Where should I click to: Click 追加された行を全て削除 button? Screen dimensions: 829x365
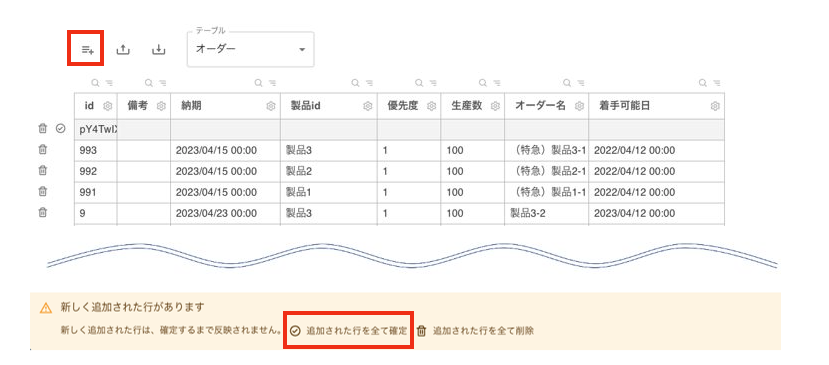[475, 331]
